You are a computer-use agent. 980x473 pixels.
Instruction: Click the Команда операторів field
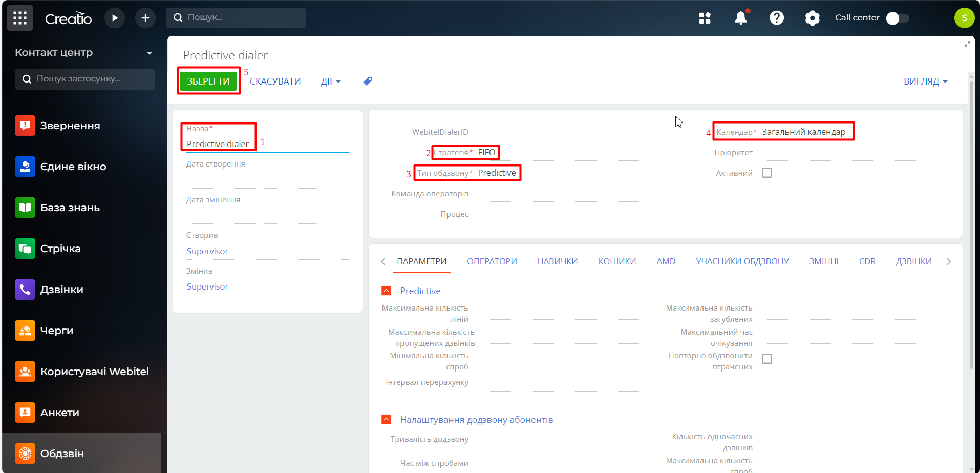tap(559, 194)
